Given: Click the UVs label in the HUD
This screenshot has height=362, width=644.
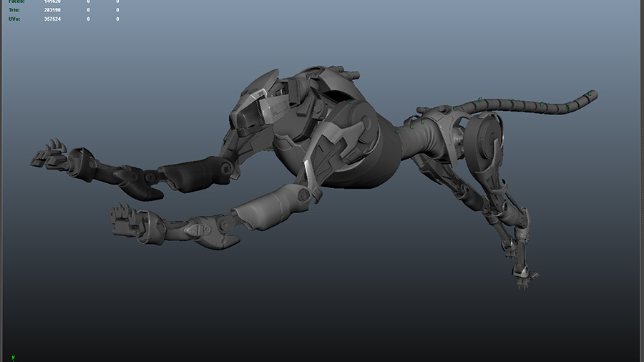Looking at the screenshot, I should pyautogui.click(x=14, y=19).
